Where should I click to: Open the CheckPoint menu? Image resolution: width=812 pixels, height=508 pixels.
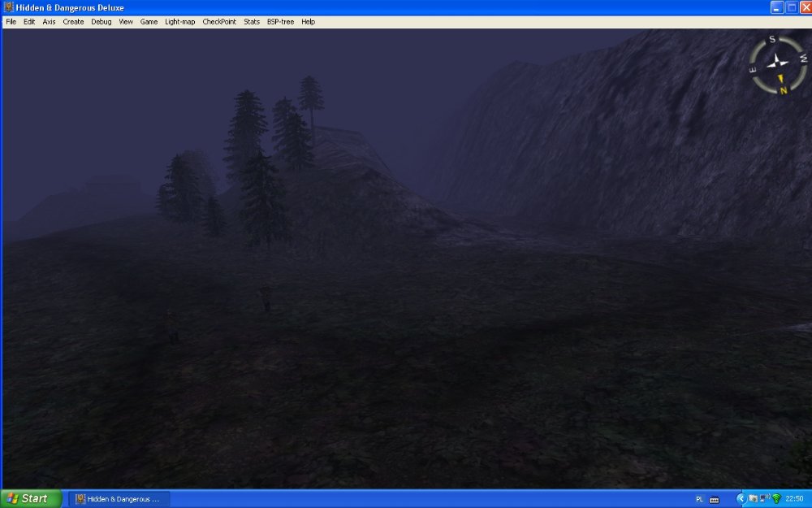pyautogui.click(x=219, y=22)
